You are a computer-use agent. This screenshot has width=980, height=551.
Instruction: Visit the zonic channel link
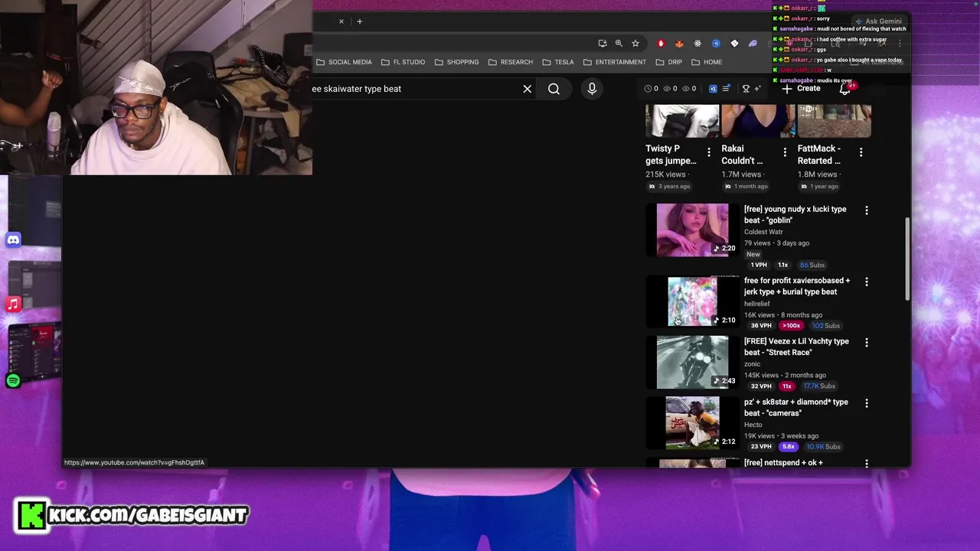[x=752, y=364]
